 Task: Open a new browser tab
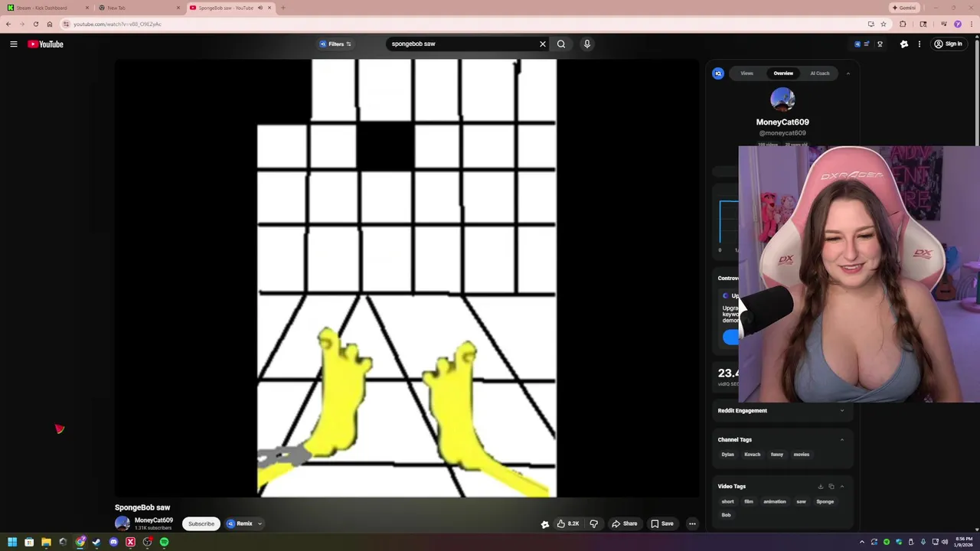[x=283, y=8]
